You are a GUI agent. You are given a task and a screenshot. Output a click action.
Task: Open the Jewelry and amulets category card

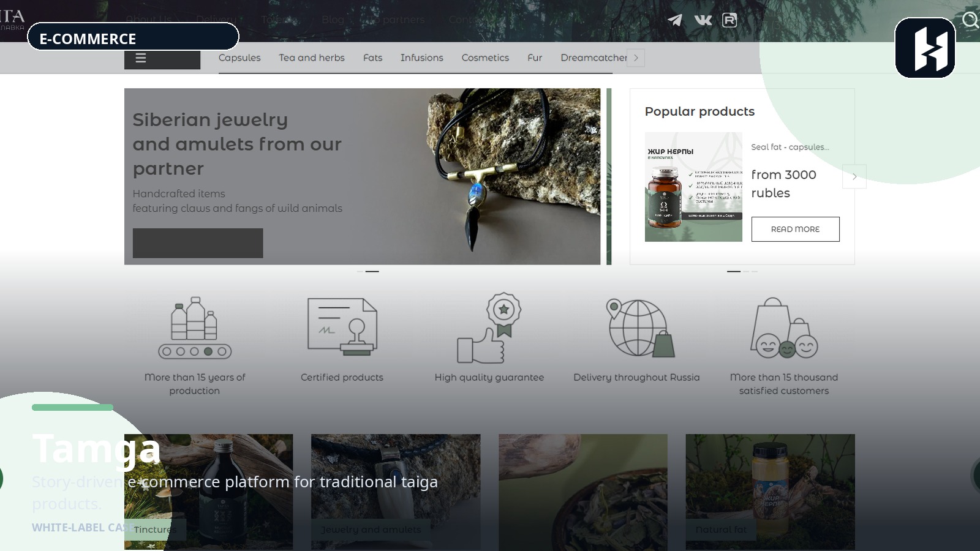(396, 492)
